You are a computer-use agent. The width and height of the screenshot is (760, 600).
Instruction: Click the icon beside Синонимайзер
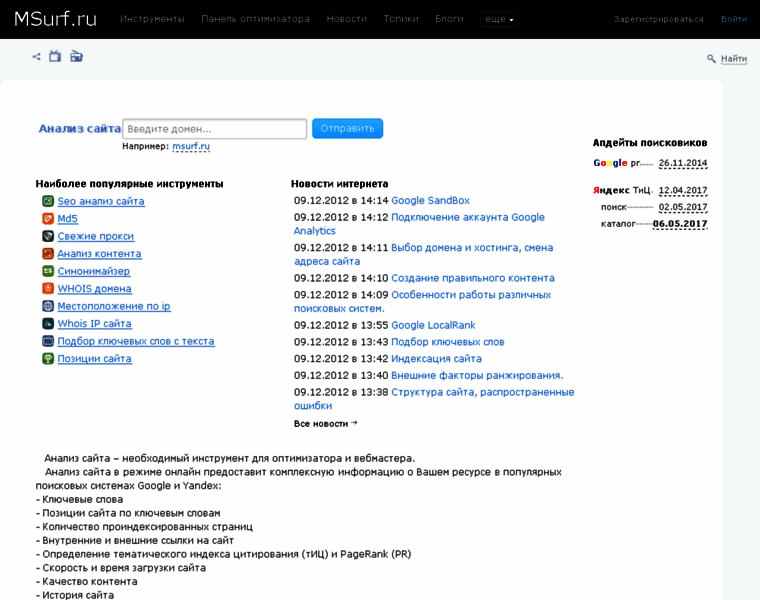(x=48, y=271)
